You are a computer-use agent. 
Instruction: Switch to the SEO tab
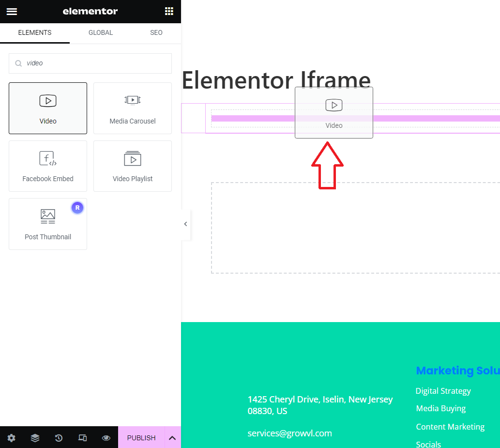tap(156, 32)
